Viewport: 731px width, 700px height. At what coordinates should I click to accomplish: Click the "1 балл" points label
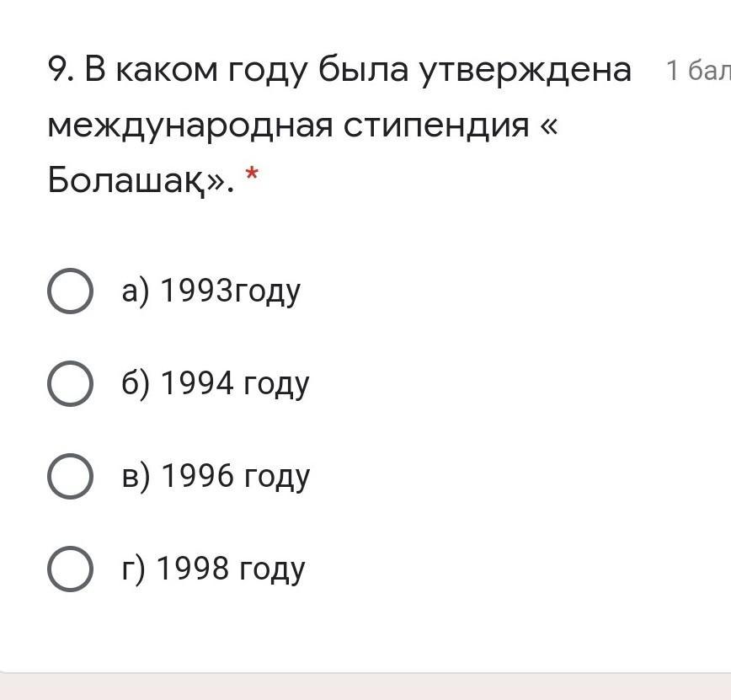(x=697, y=72)
